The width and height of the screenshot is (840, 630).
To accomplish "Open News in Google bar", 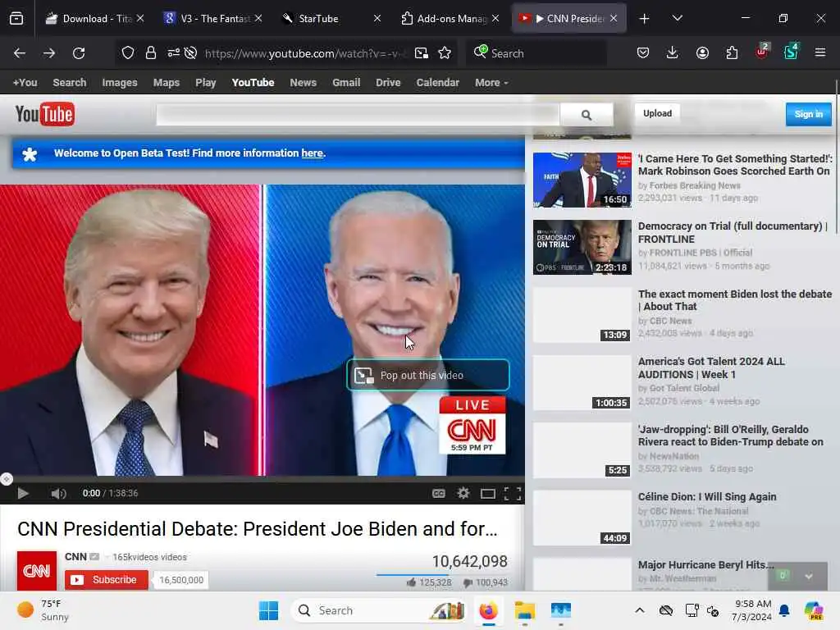I will (x=304, y=83).
